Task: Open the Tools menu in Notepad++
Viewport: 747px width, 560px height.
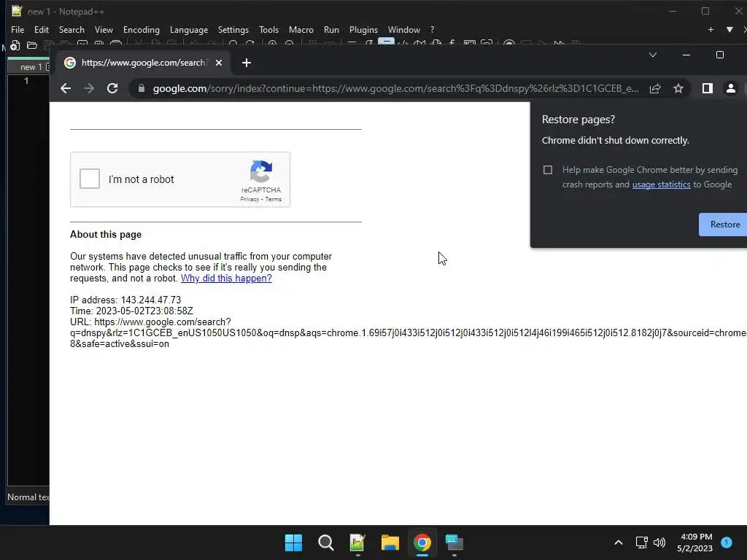Action: pyautogui.click(x=268, y=29)
